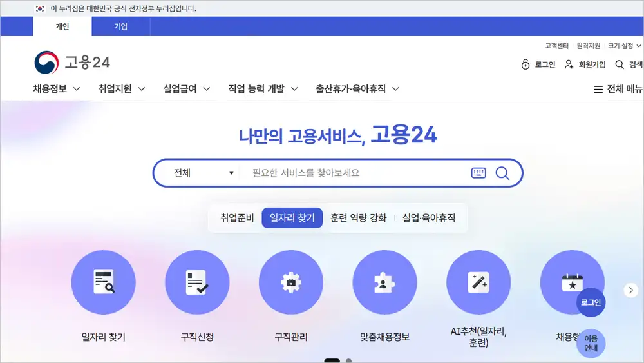Click the 일자리 찾기 label under first icon
The width and height of the screenshot is (644, 363).
104,337
